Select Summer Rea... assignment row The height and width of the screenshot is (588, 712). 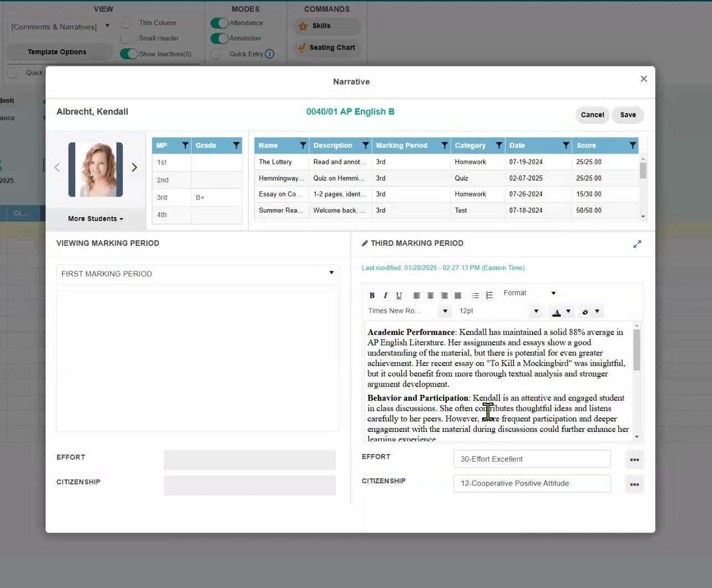click(x=447, y=210)
